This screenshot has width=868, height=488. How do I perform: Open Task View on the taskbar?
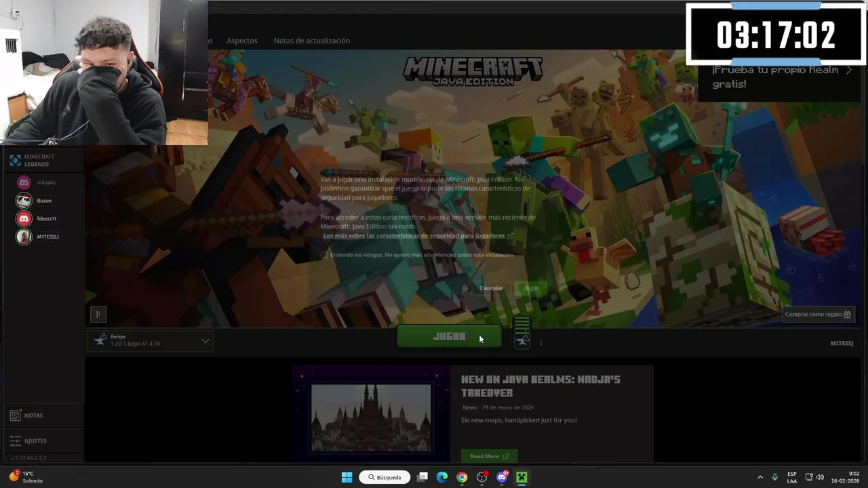pyautogui.click(x=422, y=477)
